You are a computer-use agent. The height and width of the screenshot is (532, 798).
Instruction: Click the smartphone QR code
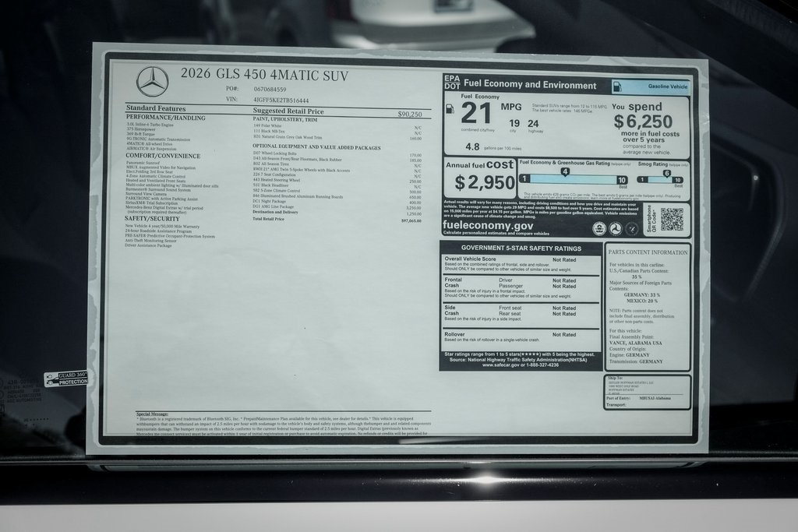pyautogui.click(x=672, y=219)
